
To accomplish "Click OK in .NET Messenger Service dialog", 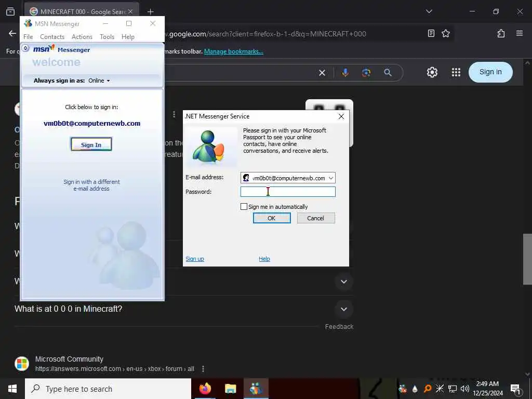I will 271,218.
